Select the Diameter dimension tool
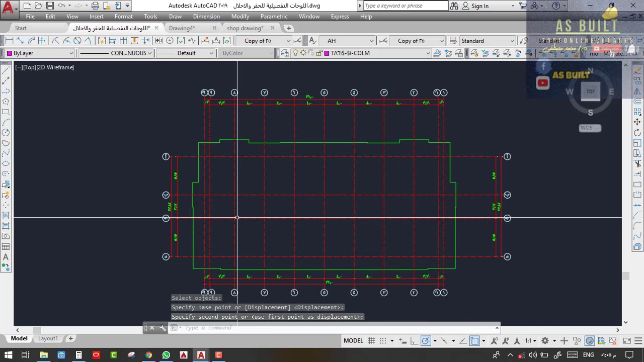Screen dimensions: 644x362 click(x=77, y=41)
